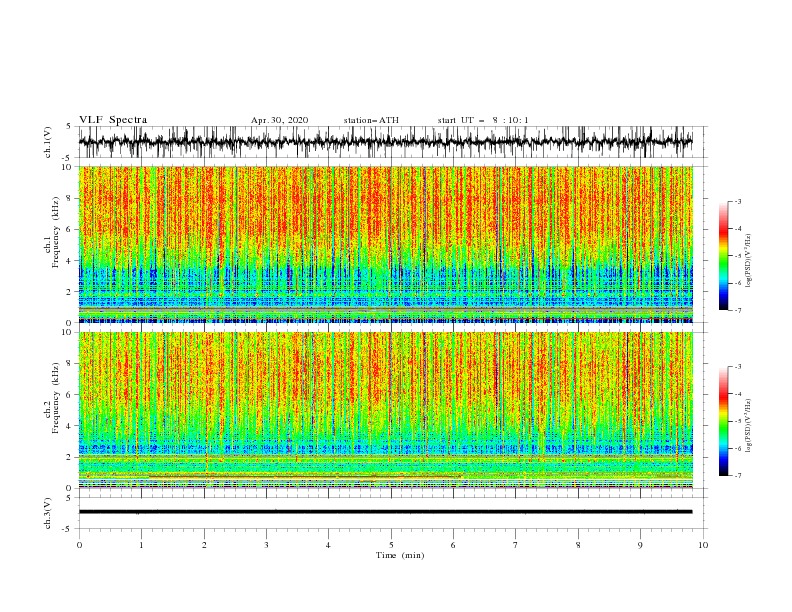This screenshot has width=792, height=612.
Task: Click the ch.3(V) waveform axis label
Action: pos(48,513)
